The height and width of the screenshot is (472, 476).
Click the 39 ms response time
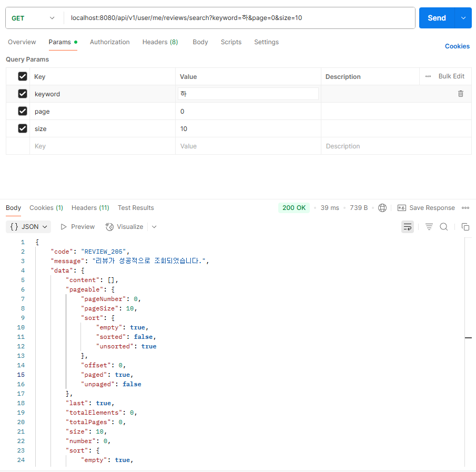click(330, 208)
